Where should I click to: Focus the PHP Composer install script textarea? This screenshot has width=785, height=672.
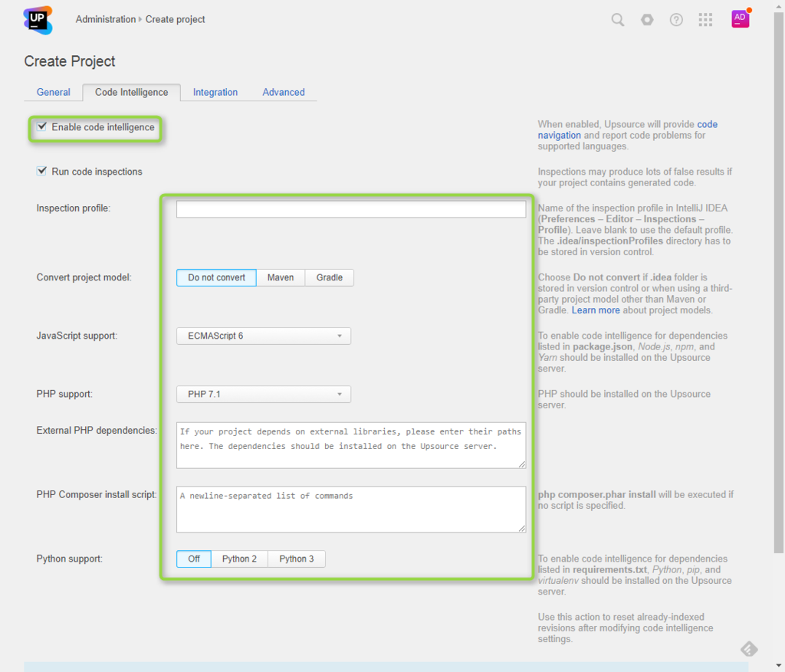(351, 510)
